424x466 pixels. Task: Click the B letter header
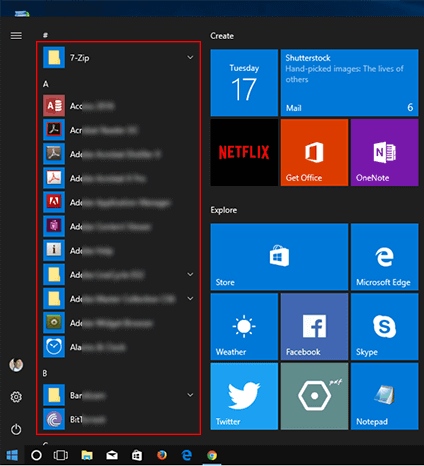tap(45, 373)
